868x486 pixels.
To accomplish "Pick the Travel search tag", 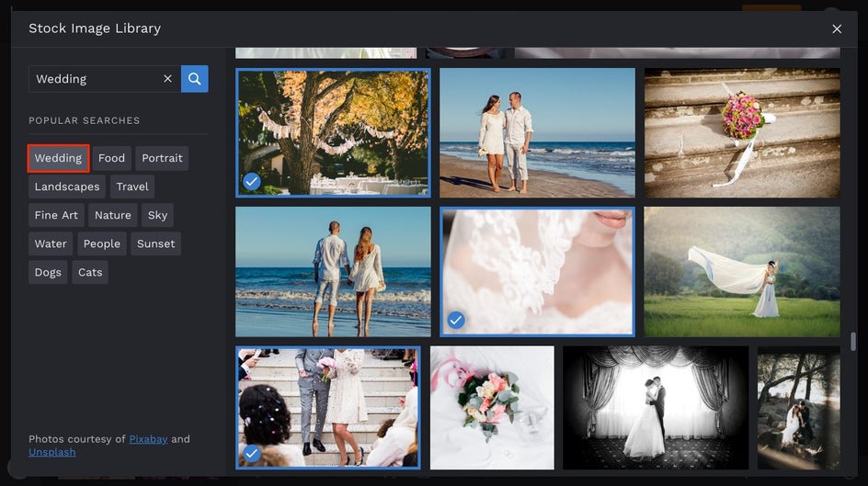I will (132, 186).
